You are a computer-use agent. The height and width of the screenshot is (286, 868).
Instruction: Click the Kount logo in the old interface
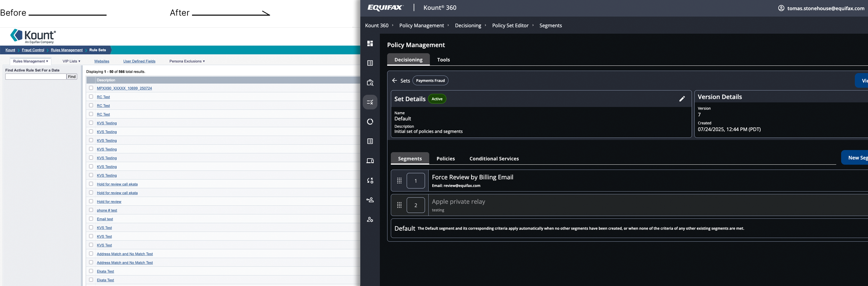pyautogui.click(x=33, y=36)
